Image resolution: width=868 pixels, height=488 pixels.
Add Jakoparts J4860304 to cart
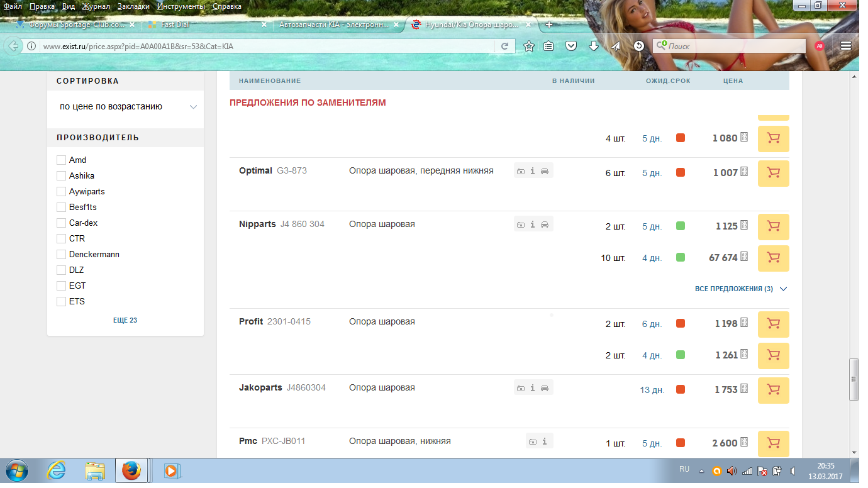tap(773, 390)
